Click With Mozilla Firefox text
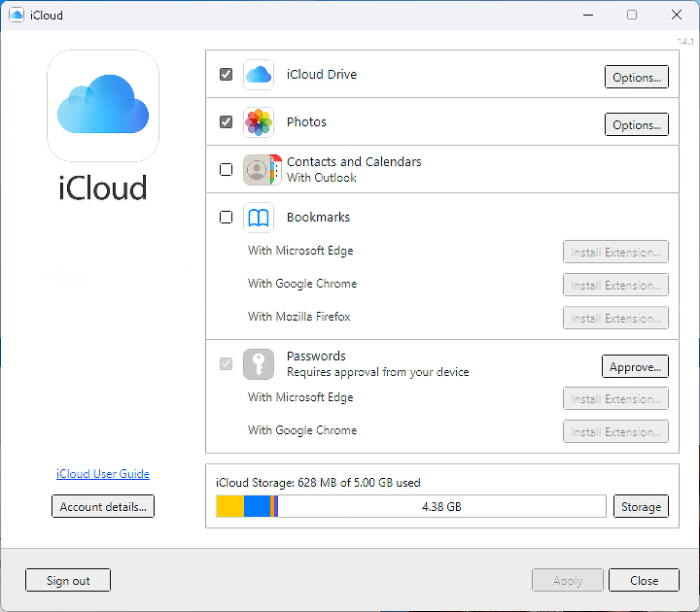Screen dimensions: 700x612 tap(299, 317)
